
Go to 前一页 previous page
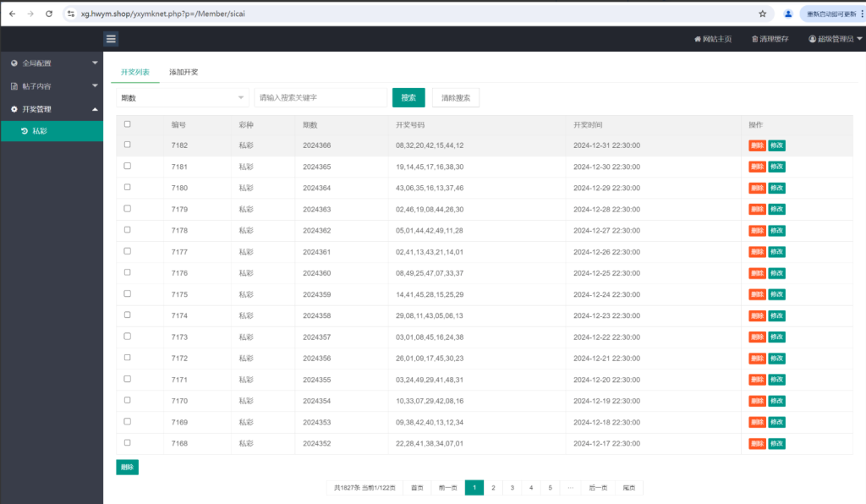pos(448,488)
